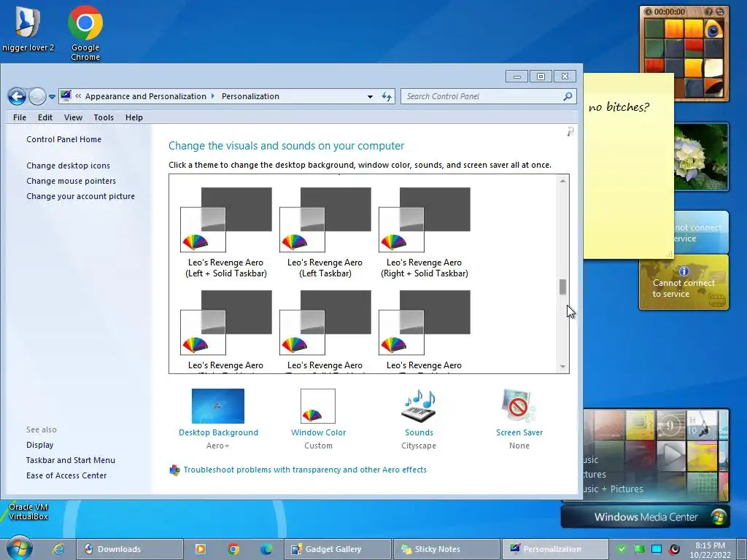This screenshot has height=560, width=747.
Task: Click the theme list scroll up arrow
Action: pyautogui.click(x=562, y=181)
